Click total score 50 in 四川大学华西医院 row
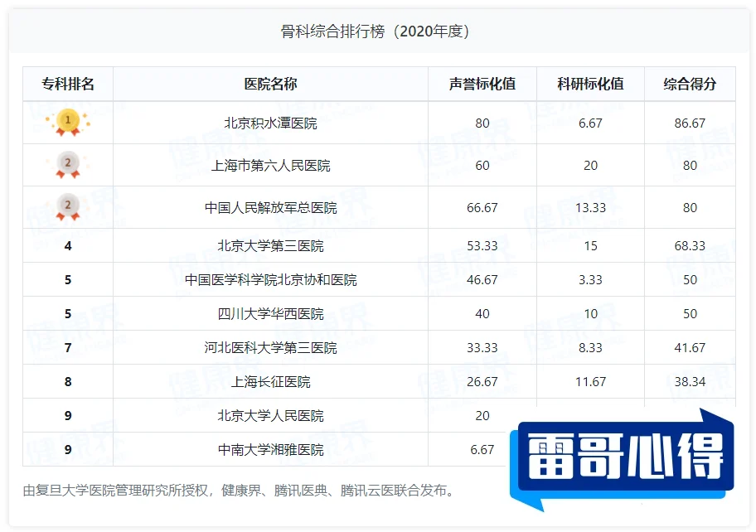The image size is (756, 532). click(690, 314)
